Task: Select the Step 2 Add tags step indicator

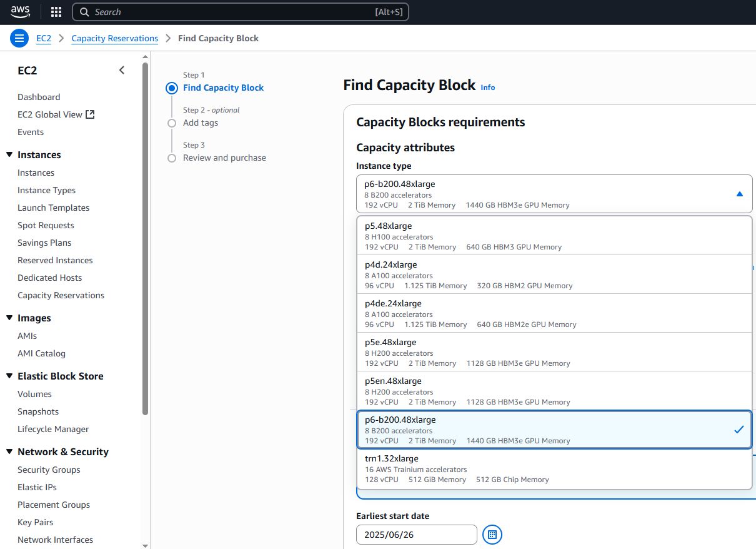Action: (x=172, y=123)
